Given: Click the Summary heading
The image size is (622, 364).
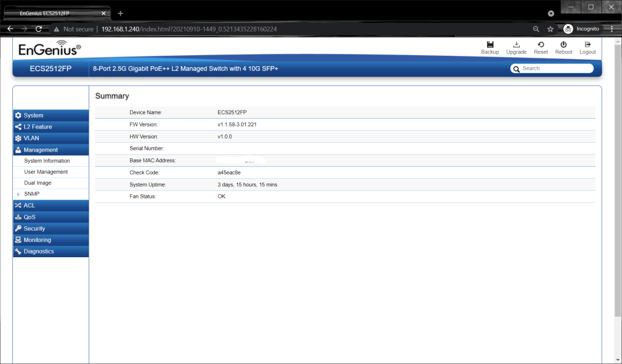Looking at the screenshot, I should pyautogui.click(x=112, y=96).
